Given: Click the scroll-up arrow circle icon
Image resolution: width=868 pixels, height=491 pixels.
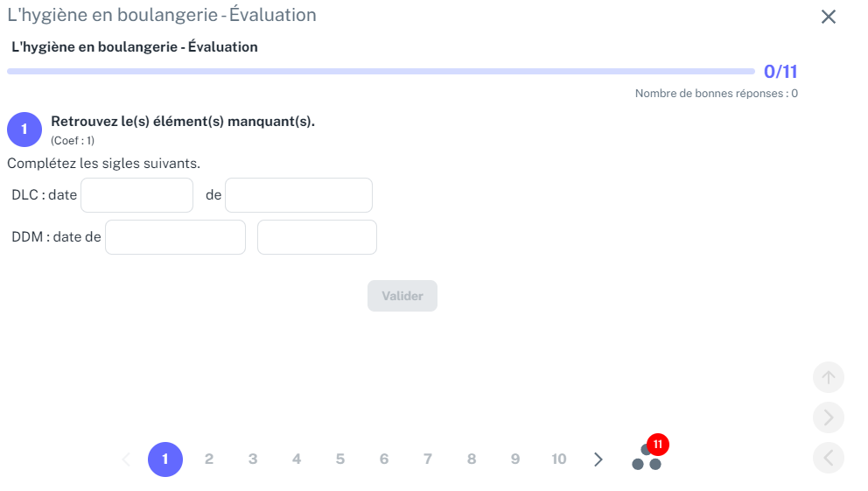Looking at the screenshot, I should pyautogui.click(x=828, y=377).
